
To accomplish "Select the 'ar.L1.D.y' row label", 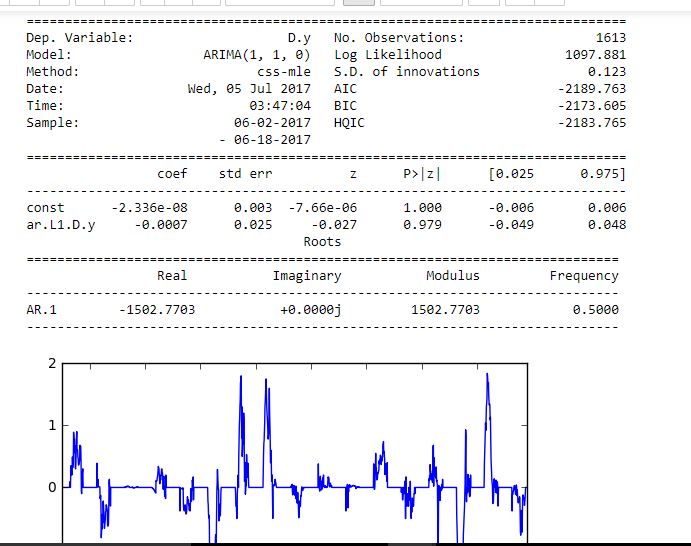I will 61,225.
